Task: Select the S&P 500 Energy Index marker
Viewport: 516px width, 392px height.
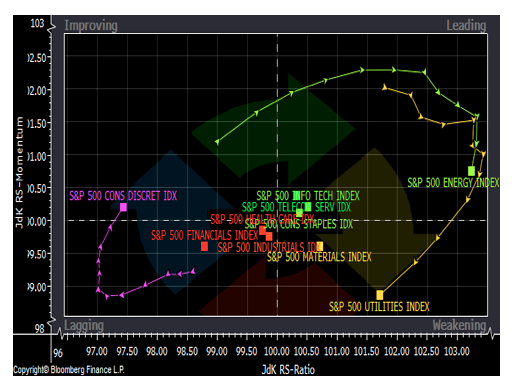Action: click(471, 171)
